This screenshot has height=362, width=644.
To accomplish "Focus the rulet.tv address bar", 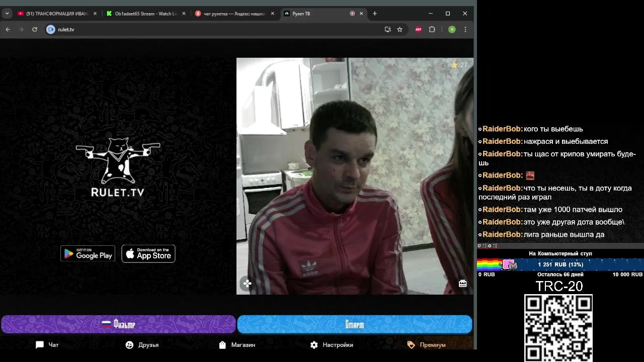I will tap(216, 30).
